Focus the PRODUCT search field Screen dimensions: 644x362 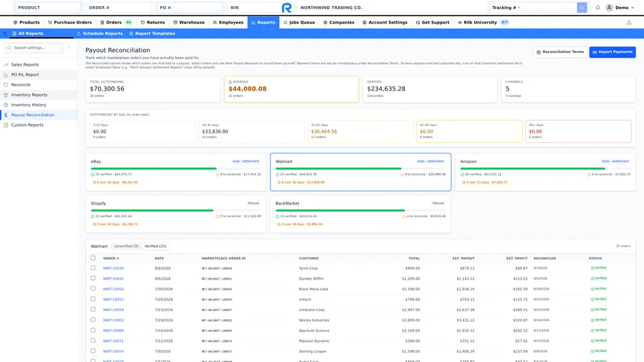coord(48,7)
